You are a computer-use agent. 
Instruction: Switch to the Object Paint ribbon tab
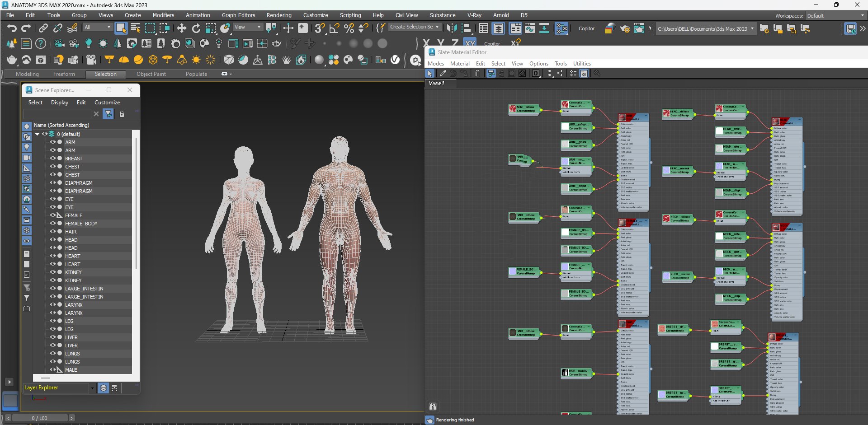tap(151, 74)
